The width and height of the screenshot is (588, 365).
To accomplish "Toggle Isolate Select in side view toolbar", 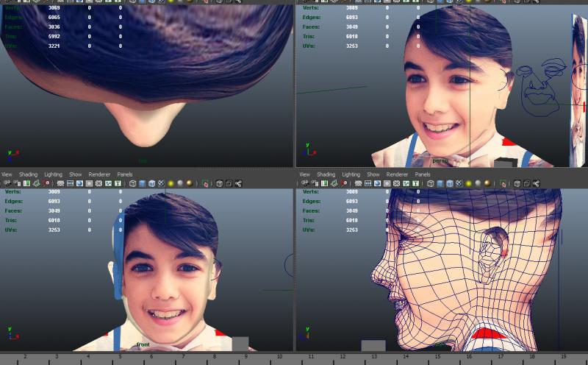I will coord(503,183).
